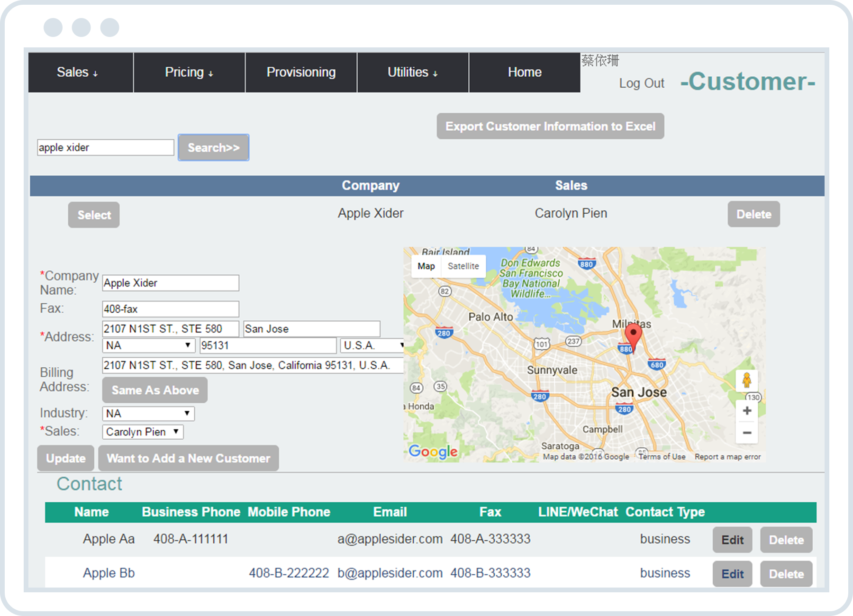Image resolution: width=853 pixels, height=616 pixels.
Task: Click Same As Above for billing address
Action: [154, 390]
